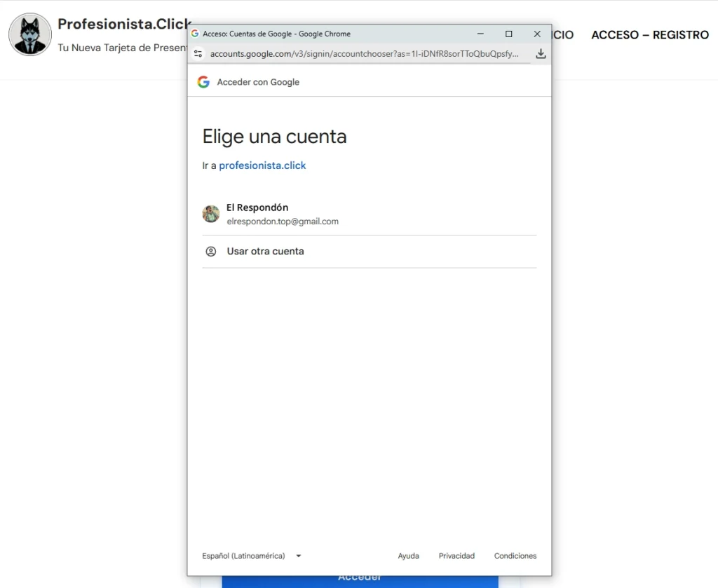Click El Respondón profile avatar
Viewport: 718px width, 588px height.
pos(211,214)
